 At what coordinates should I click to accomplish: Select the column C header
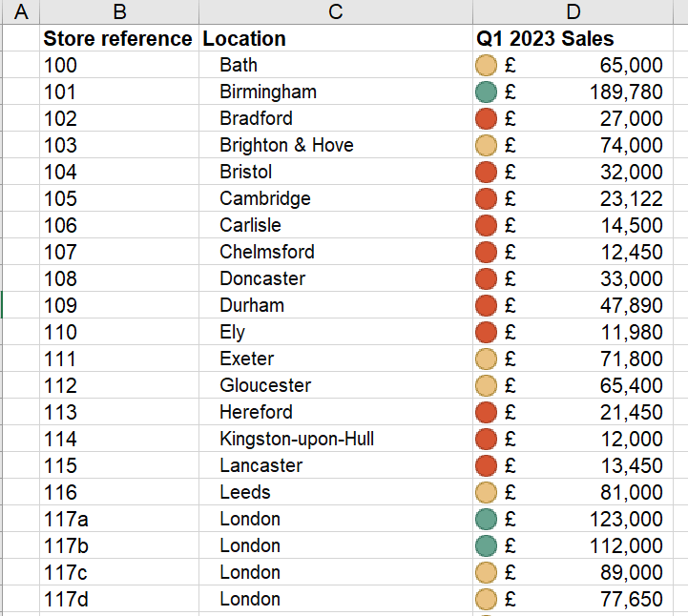tap(335, 12)
